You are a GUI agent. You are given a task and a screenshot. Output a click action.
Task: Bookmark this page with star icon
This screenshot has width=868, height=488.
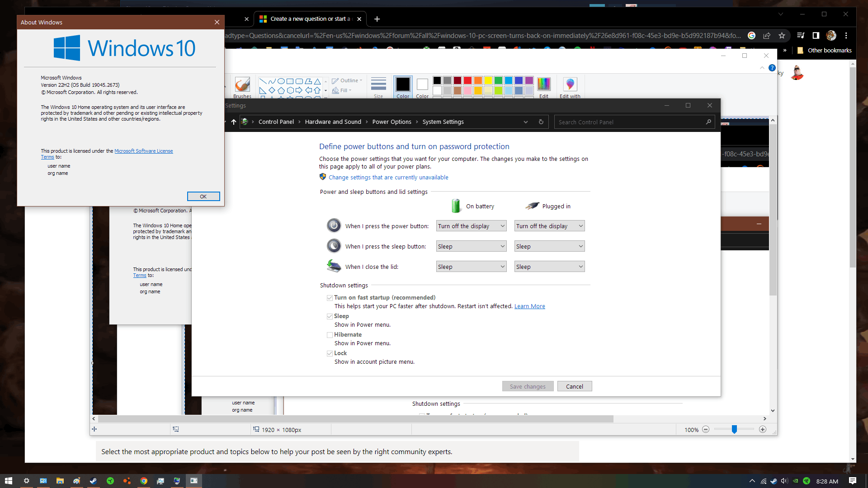click(782, 36)
